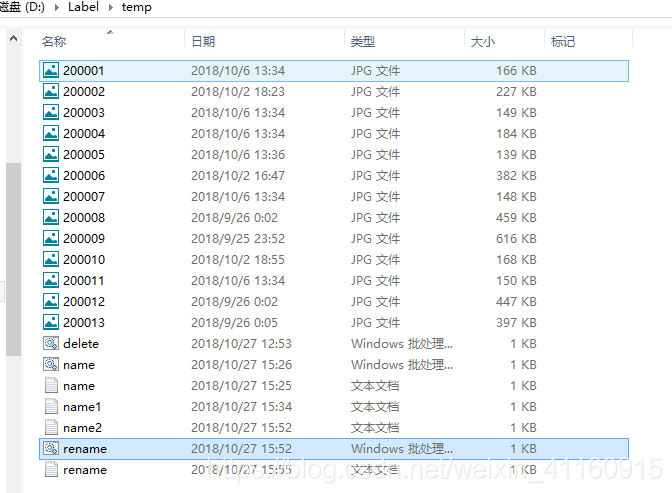The width and height of the screenshot is (672, 493).
Task: Select the 200011 file name
Action: (x=83, y=280)
